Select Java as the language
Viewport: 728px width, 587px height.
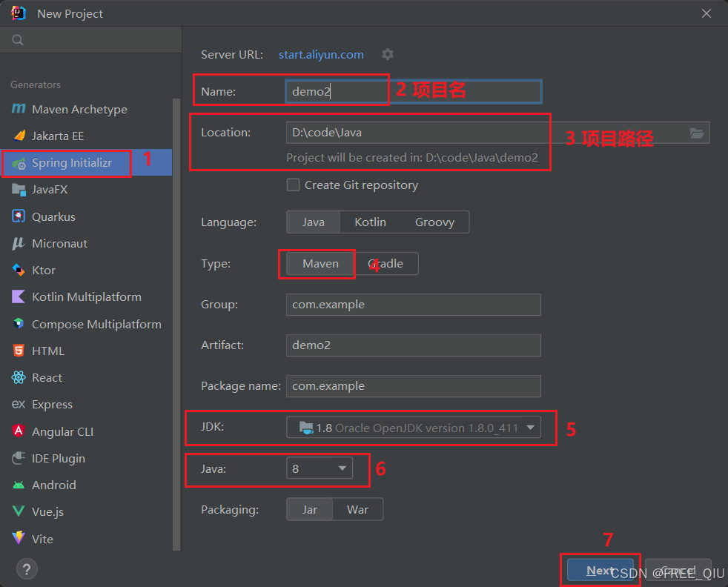pyautogui.click(x=314, y=222)
